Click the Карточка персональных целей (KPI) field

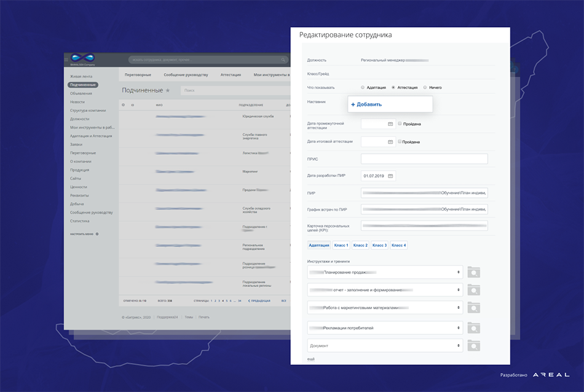(424, 225)
